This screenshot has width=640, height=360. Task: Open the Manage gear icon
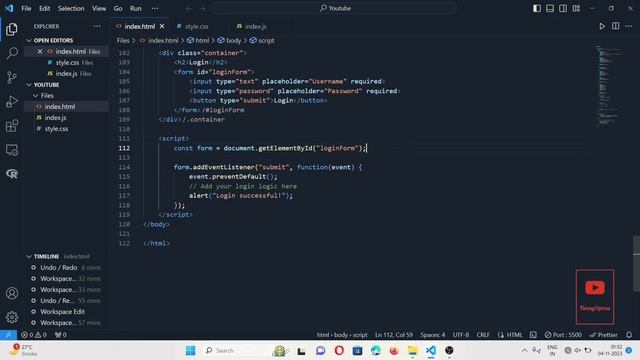(12, 317)
